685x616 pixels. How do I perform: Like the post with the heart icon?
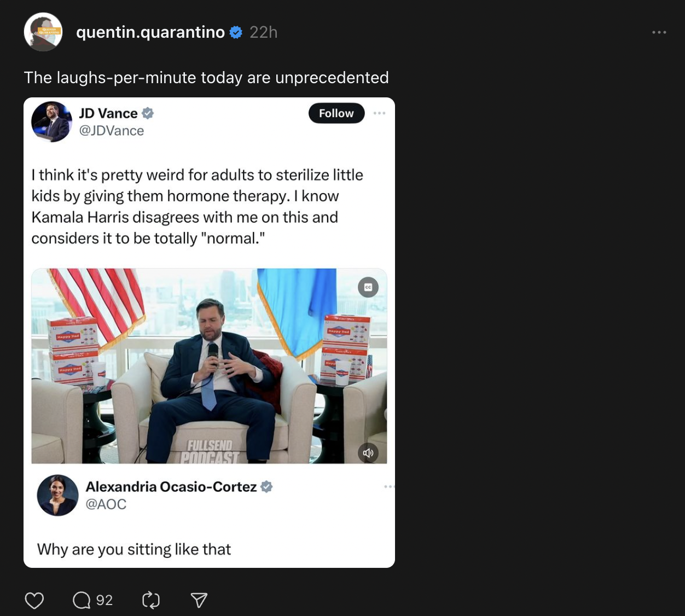click(34, 600)
